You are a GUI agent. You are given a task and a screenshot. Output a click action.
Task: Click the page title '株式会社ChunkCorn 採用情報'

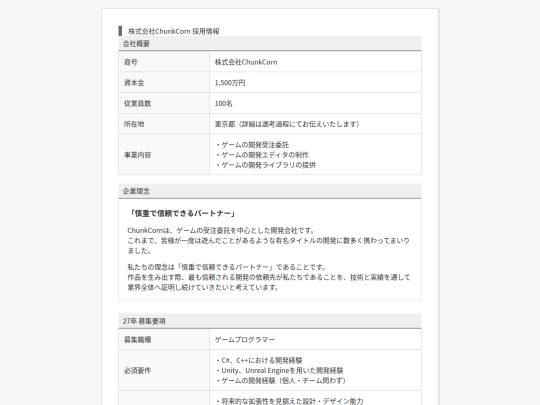tap(174, 31)
